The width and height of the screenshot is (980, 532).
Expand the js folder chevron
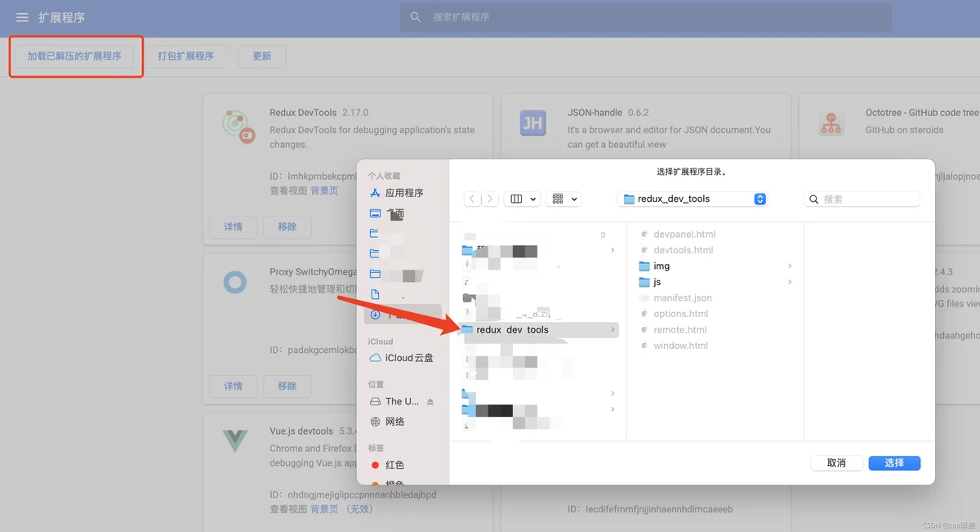790,282
